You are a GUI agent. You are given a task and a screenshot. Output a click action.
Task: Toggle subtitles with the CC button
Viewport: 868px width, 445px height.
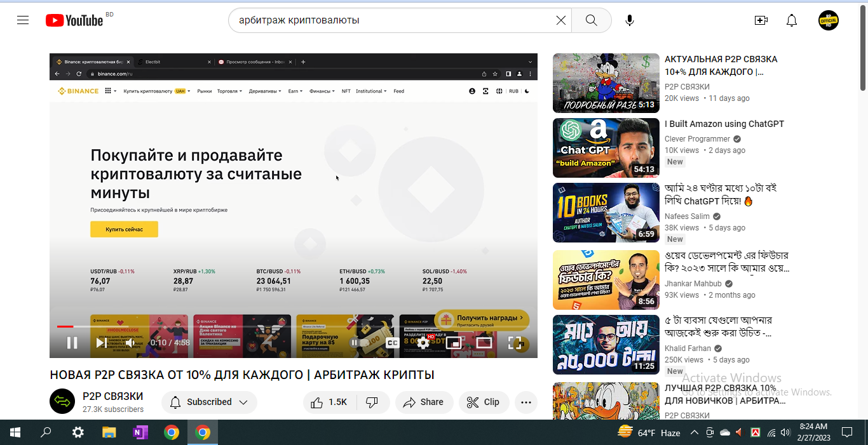(393, 343)
